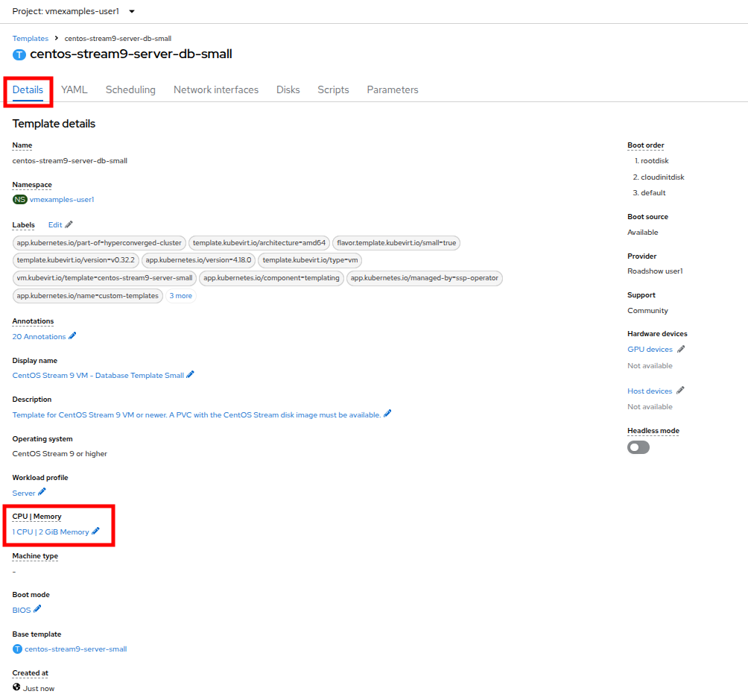Click pencil icon beside CPU and Memory value

coord(95,532)
